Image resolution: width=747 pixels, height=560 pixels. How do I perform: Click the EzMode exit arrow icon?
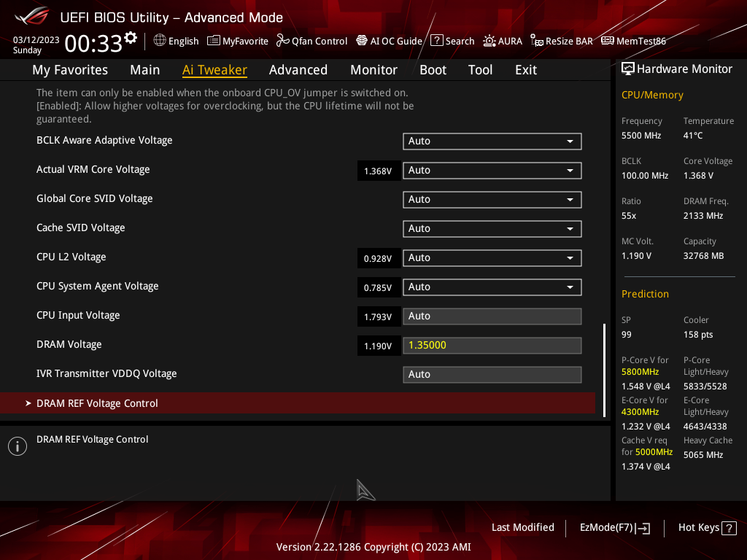[x=643, y=528]
